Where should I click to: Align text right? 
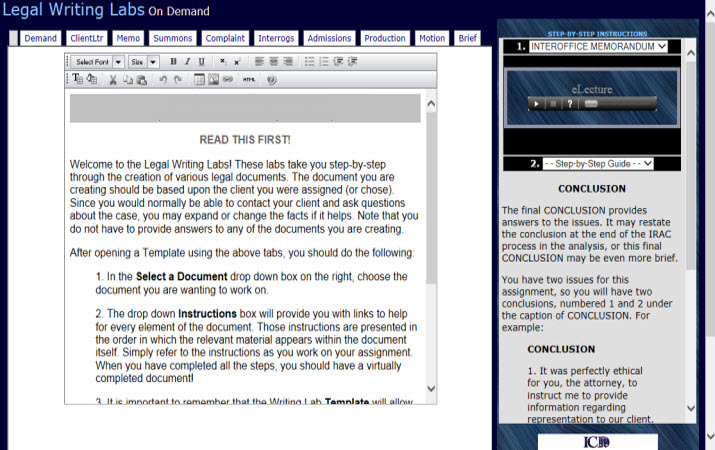pyautogui.click(x=288, y=62)
